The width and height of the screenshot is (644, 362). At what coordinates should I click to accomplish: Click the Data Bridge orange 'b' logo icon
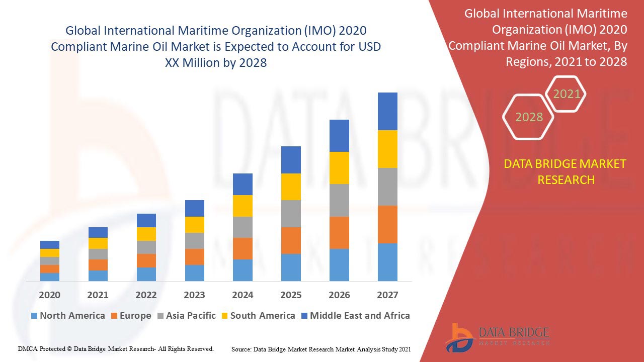(x=459, y=336)
